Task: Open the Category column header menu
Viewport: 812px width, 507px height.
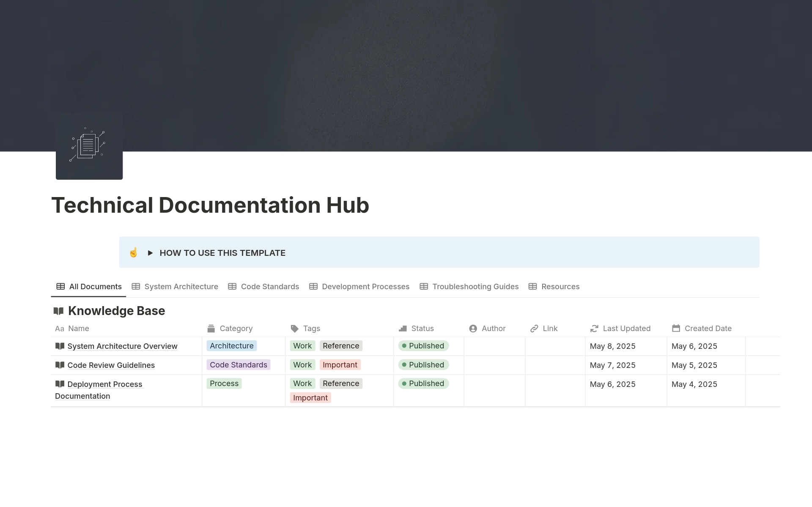Action: [236, 329]
